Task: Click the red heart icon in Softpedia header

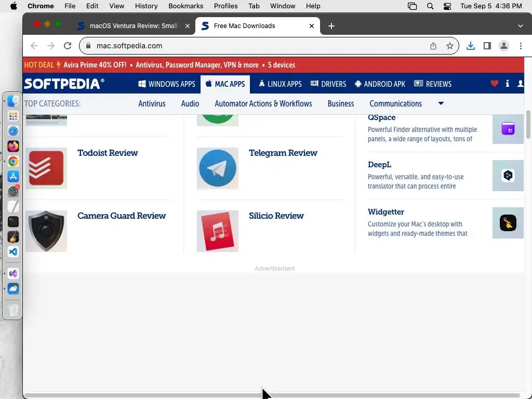Action: coord(495,84)
